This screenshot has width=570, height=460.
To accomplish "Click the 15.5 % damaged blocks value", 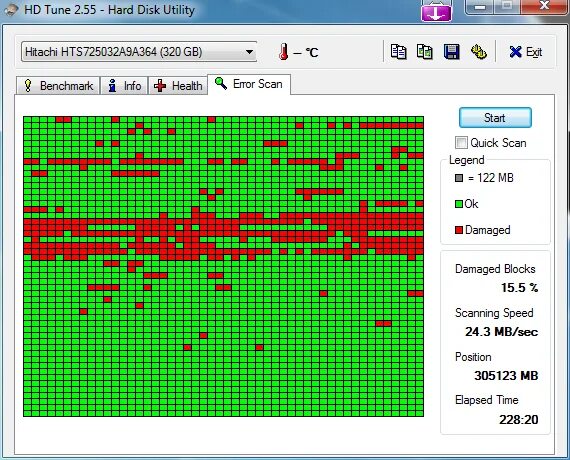I will pos(519,288).
